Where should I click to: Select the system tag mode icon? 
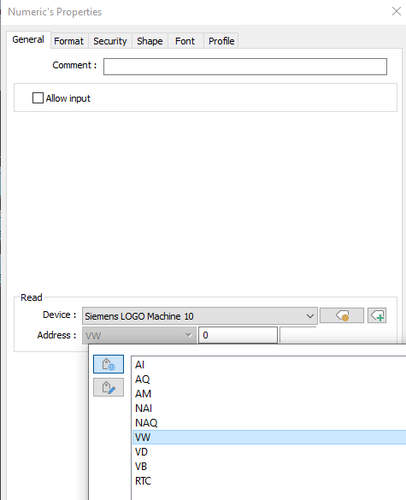(x=108, y=364)
